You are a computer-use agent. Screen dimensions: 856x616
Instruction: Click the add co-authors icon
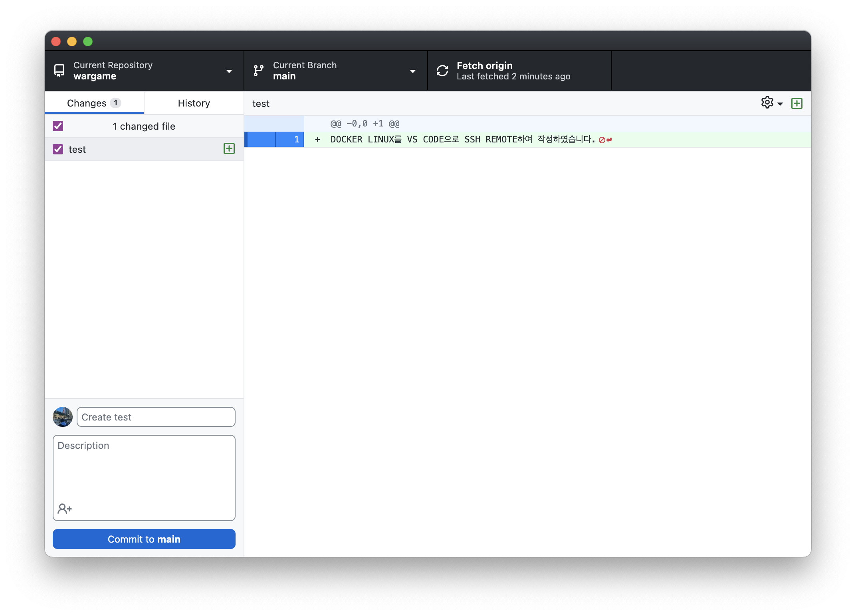(65, 509)
